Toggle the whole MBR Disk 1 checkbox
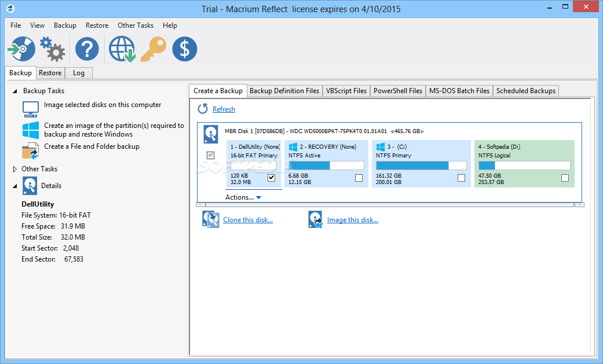 (x=210, y=155)
